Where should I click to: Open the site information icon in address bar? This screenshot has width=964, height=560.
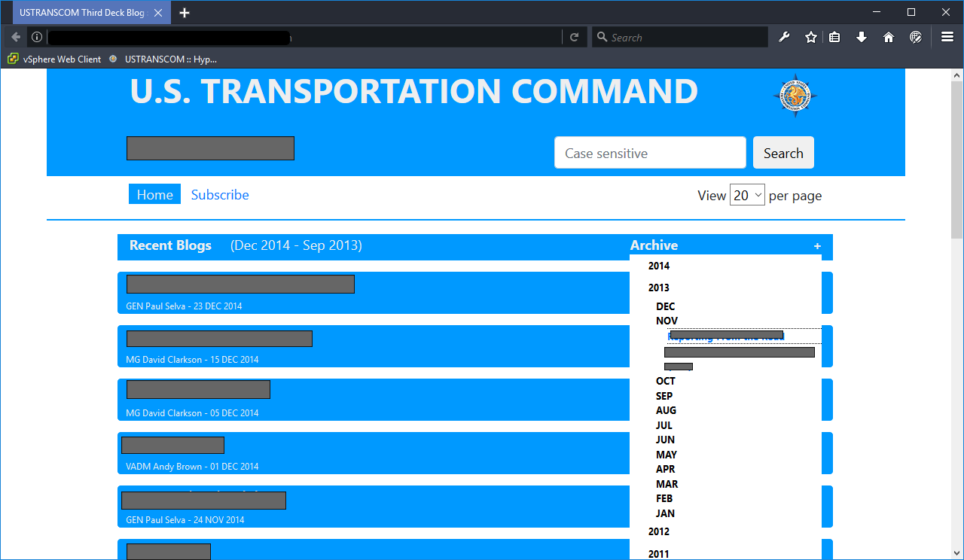coord(36,37)
